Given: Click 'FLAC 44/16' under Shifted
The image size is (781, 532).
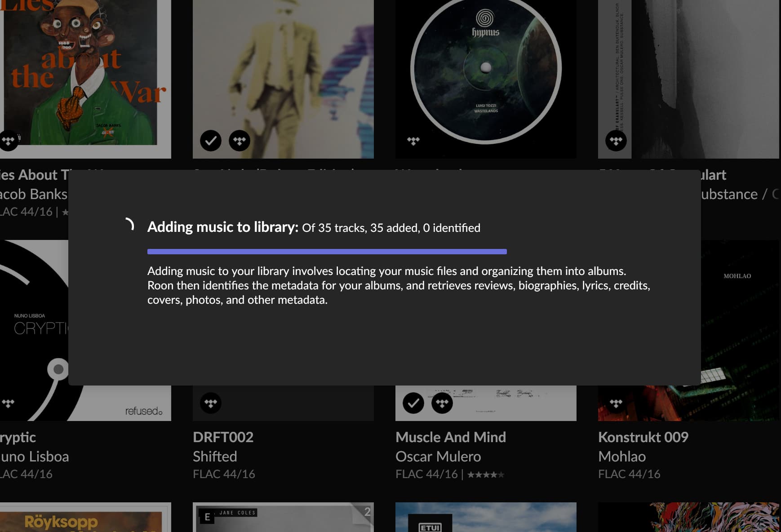Looking at the screenshot, I should coord(224,474).
